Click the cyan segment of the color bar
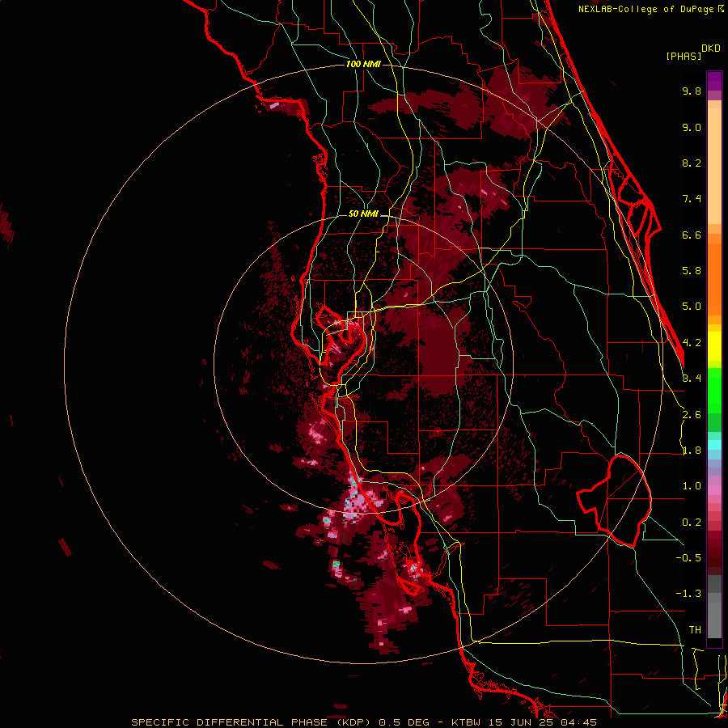 tap(714, 445)
